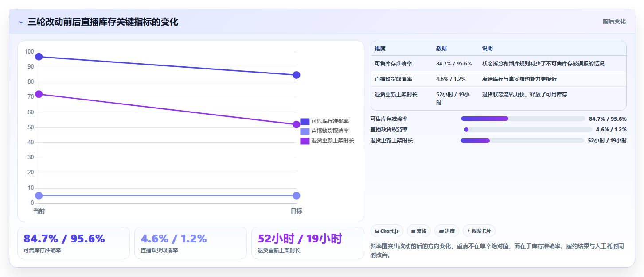
Task: Click the chart title 三轮改动前后直播库存关键指标的变化
Action: [x=103, y=22]
